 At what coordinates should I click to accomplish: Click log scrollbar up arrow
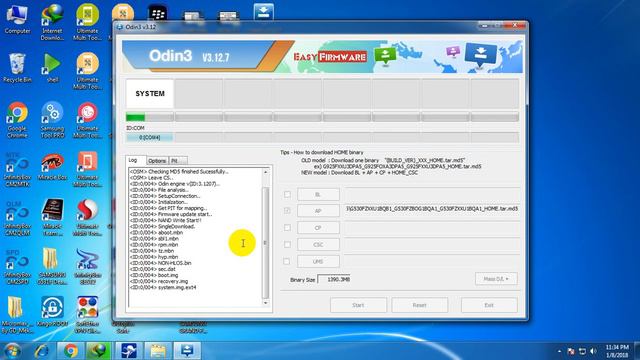pyautogui.click(x=266, y=172)
